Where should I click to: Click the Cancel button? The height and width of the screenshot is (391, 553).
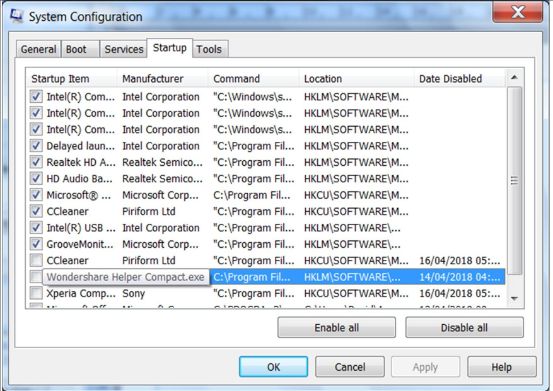click(350, 367)
